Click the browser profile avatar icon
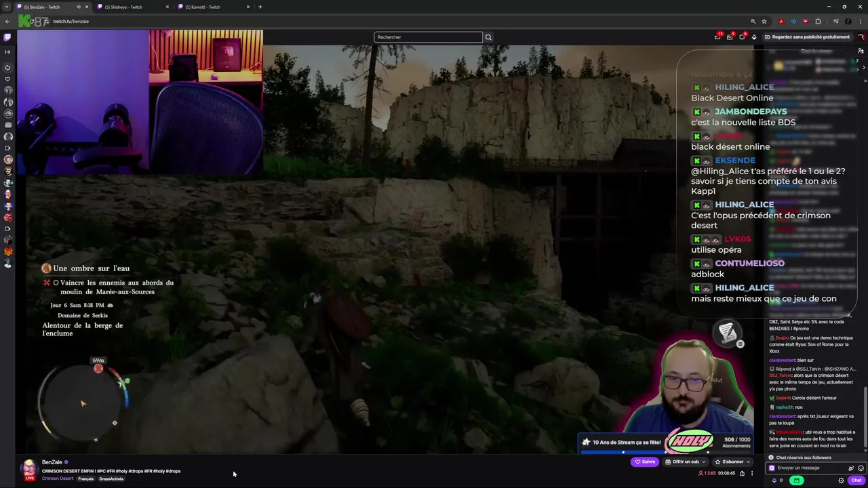The image size is (868, 488). coord(848,21)
